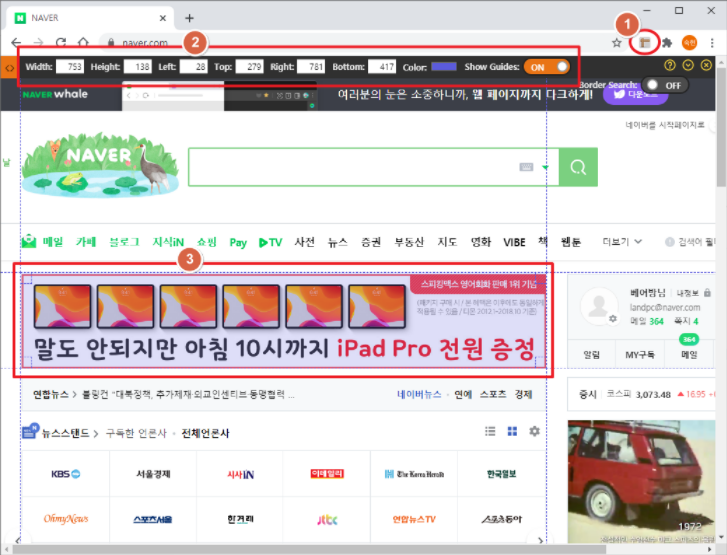Open Pay in the navigation bar
The width and height of the screenshot is (727, 555).
pyautogui.click(x=238, y=242)
